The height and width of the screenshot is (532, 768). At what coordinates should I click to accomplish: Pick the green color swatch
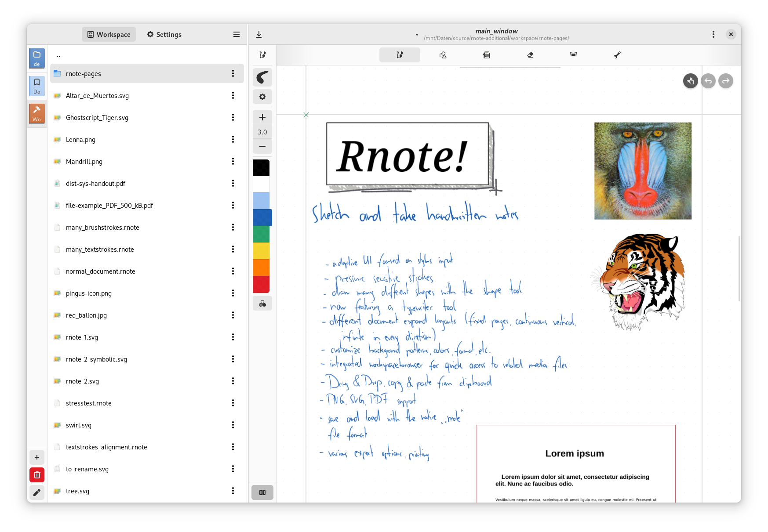(261, 235)
